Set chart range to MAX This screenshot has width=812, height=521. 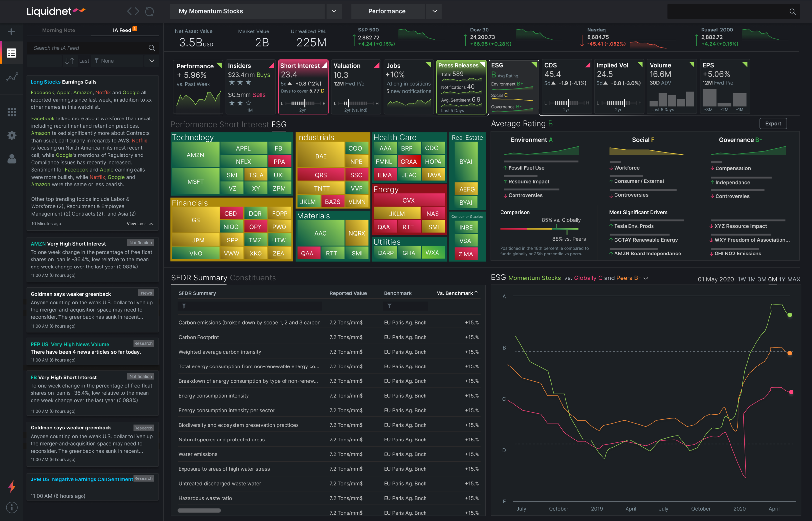tap(794, 279)
